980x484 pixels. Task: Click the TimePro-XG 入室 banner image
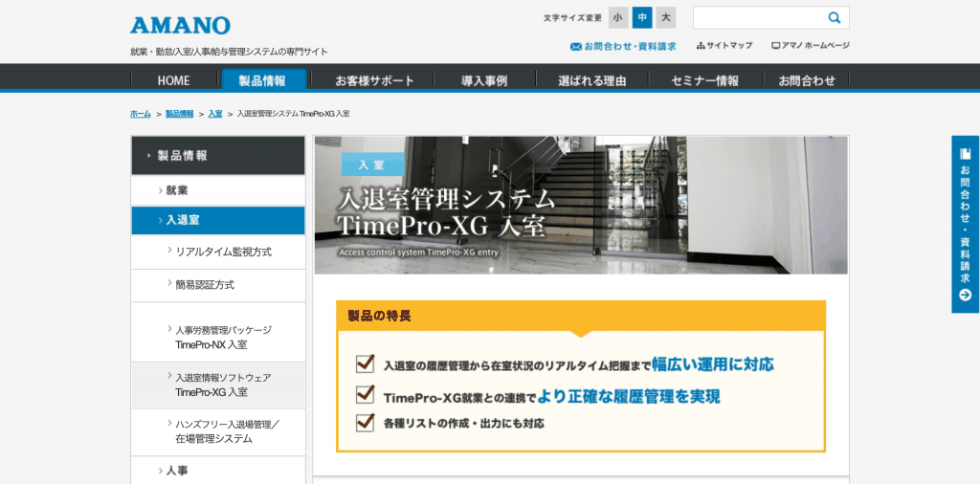point(581,205)
